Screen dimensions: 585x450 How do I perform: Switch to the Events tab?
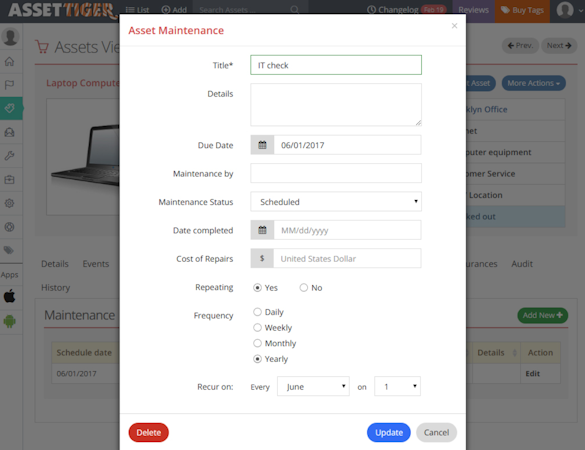[x=96, y=264]
